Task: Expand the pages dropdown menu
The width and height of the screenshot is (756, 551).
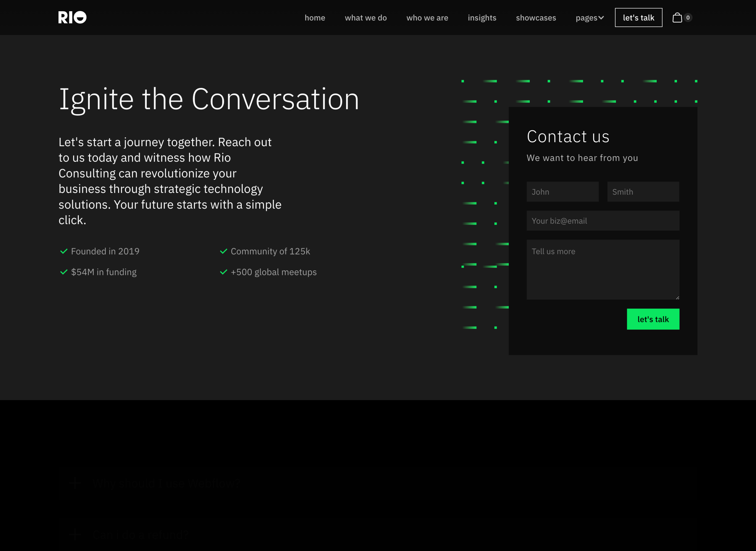Action: (589, 18)
